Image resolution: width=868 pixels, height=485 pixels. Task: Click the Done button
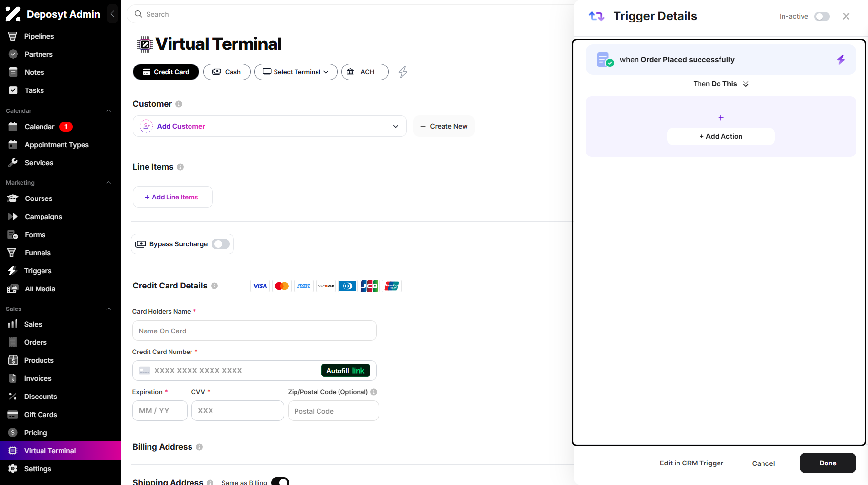pyautogui.click(x=828, y=463)
